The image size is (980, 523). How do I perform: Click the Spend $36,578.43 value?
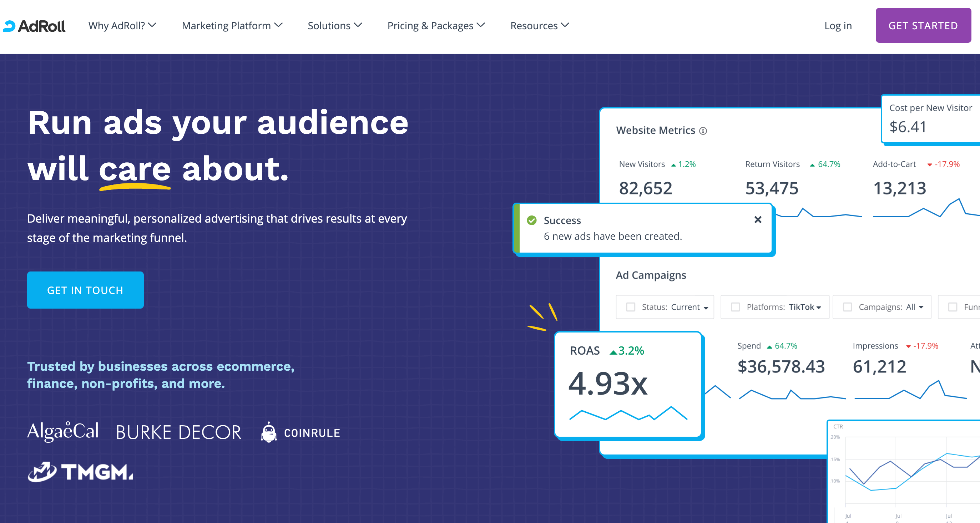781,367
